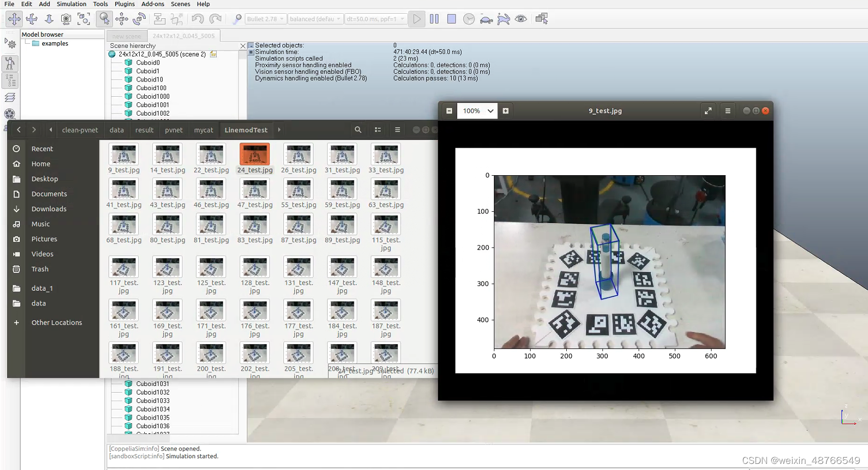Screen dimensions: 868x470
Task: Click the transfer DNA toolbar icon
Action: point(177,19)
